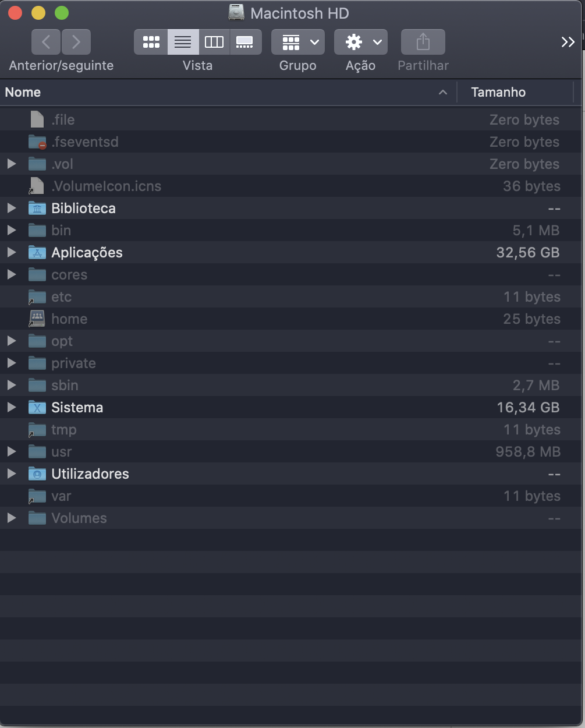Click the sbin size 2,7 MB
The width and height of the screenshot is (585, 728).
tap(536, 385)
